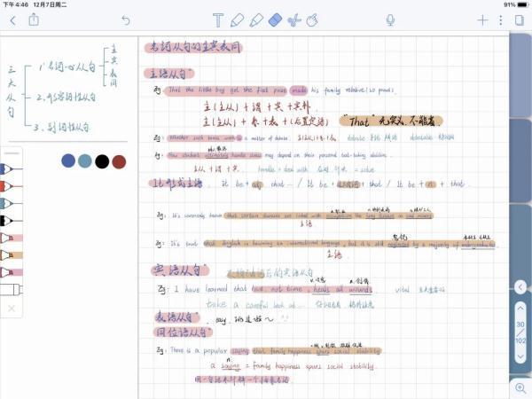Close the favorites bar with X
Screen dimensions: 532x399
(12, 309)
